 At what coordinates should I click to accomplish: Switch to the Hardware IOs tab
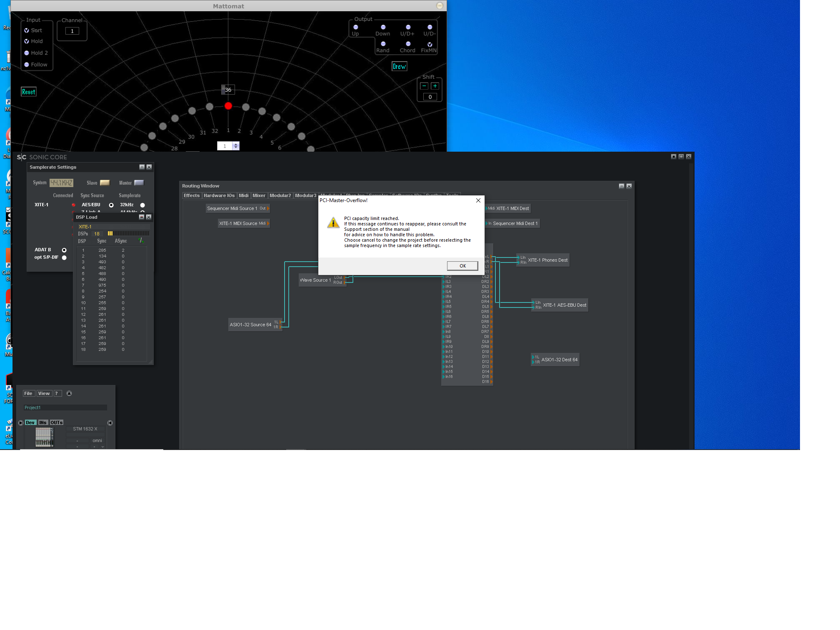coord(219,195)
